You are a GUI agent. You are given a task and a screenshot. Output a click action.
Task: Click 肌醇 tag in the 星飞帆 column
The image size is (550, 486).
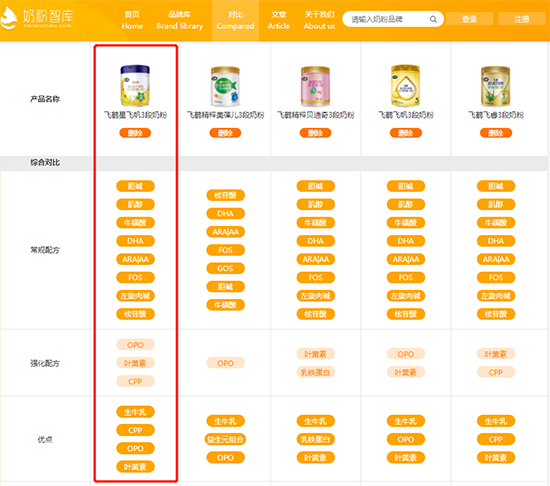(135, 204)
